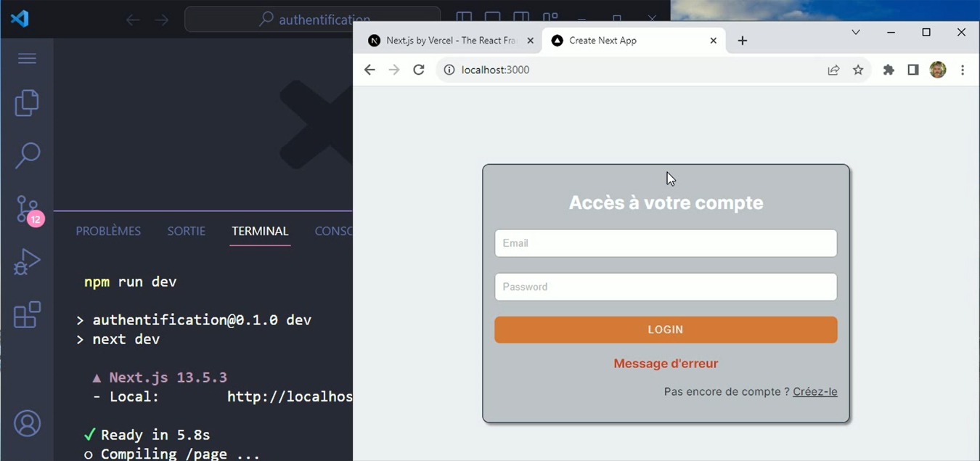Image resolution: width=980 pixels, height=461 pixels.
Task: Switch to the PROBLÈMES tab
Action: 107,231
